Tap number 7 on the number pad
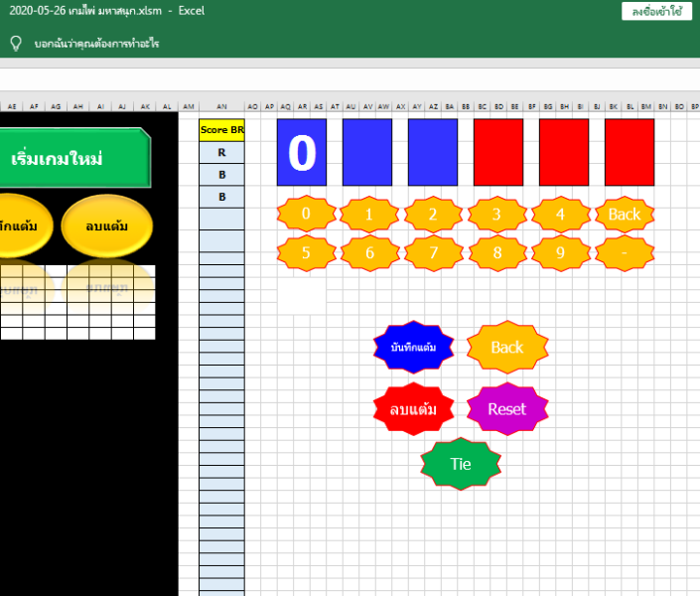Viewport: 700px width, 596px height. click(433, 252)
